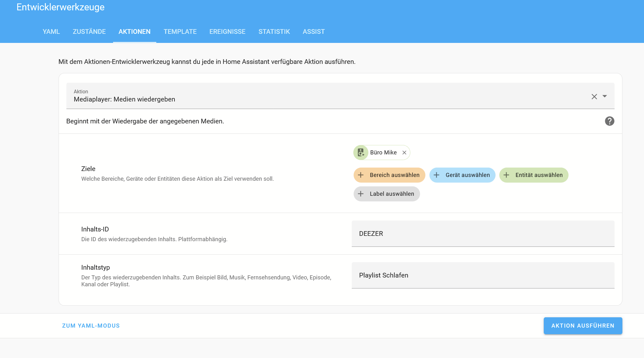Click plus icon on Bereich auswählen
The image size is (644, 358).
tap(361, 175)
